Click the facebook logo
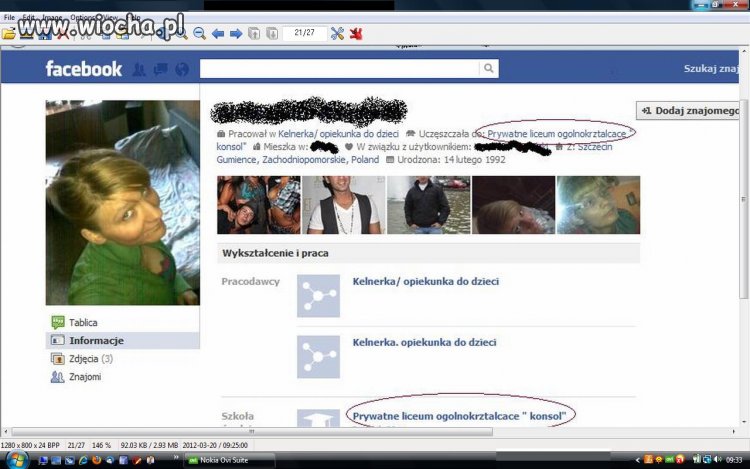 pos(84,69)
